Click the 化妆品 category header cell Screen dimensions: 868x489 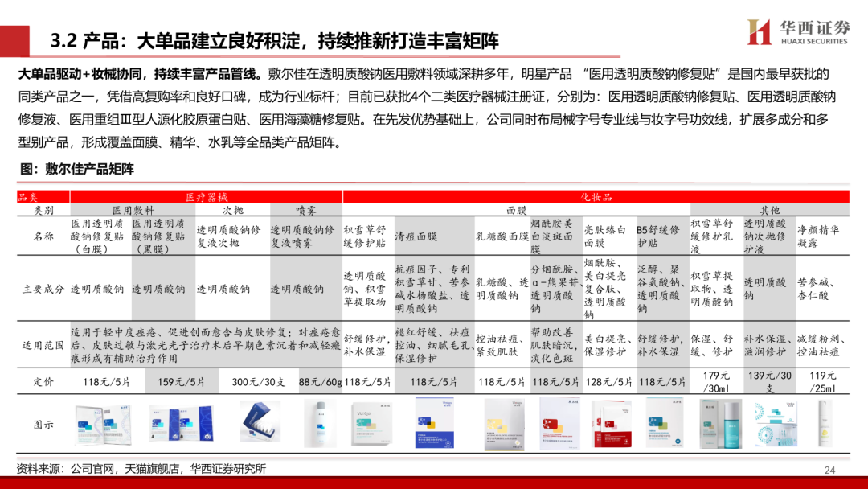coord(596,197)
